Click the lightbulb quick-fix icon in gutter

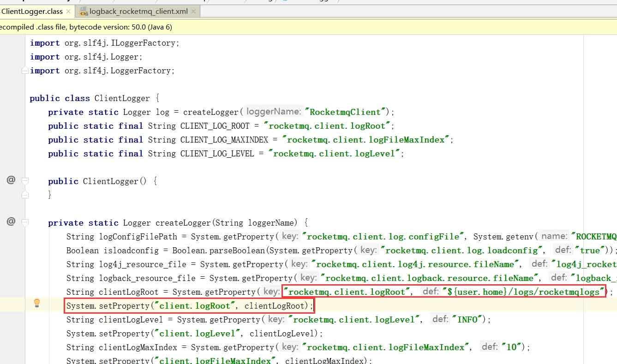[37, 303]
